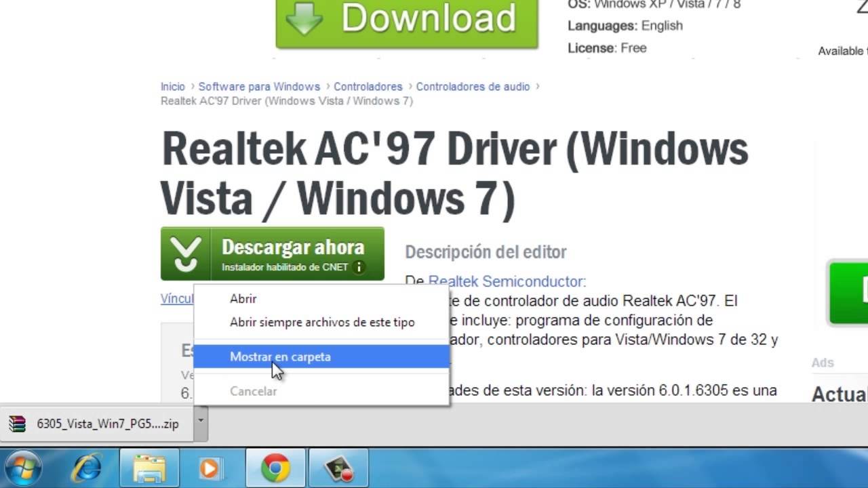
Task: Click the Descripción del editor heading
Action: 486,252
